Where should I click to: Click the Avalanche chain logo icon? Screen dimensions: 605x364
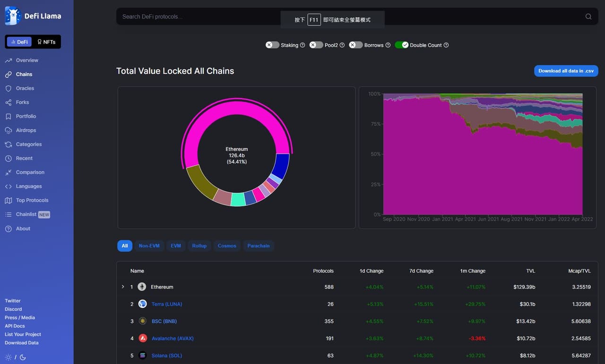click(142, 339)
